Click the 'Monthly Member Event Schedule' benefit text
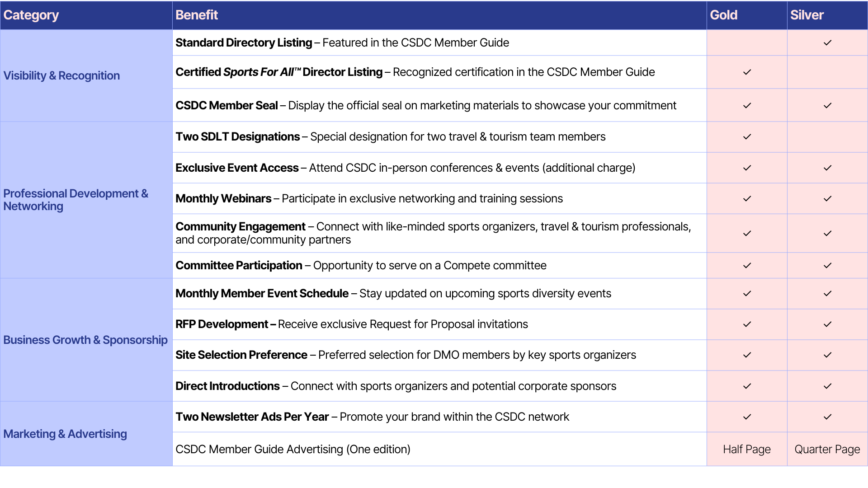The image size is (868, 488). tap(262, 294)
